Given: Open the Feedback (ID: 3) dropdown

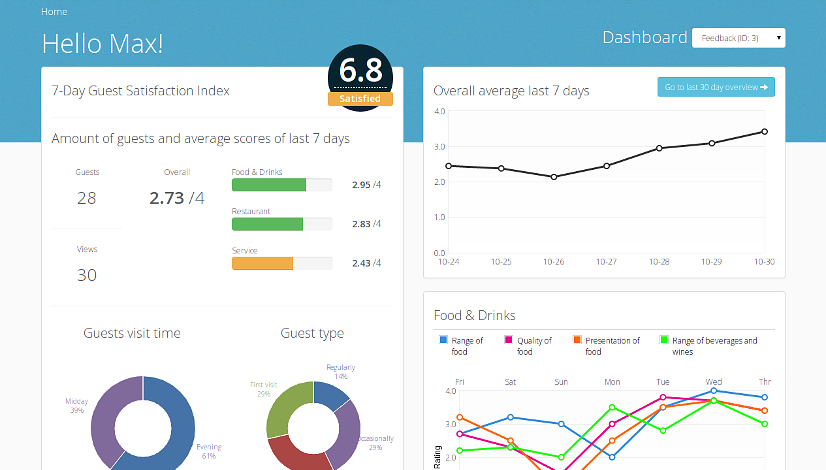Looking at the screenshot, I should (x=738, y=38).
